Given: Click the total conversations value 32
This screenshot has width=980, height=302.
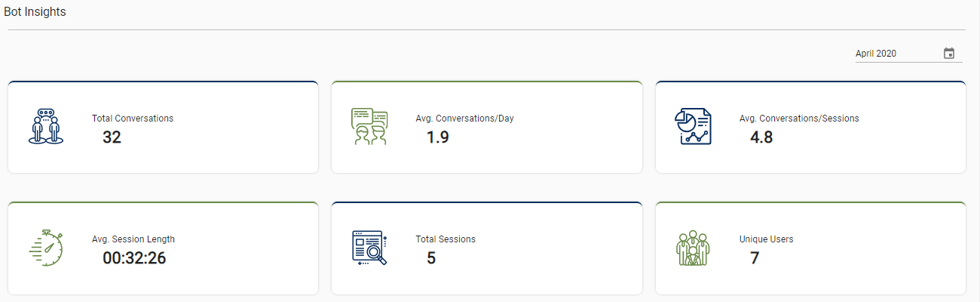Looking at the screenshot, I should tap(112, 137).
